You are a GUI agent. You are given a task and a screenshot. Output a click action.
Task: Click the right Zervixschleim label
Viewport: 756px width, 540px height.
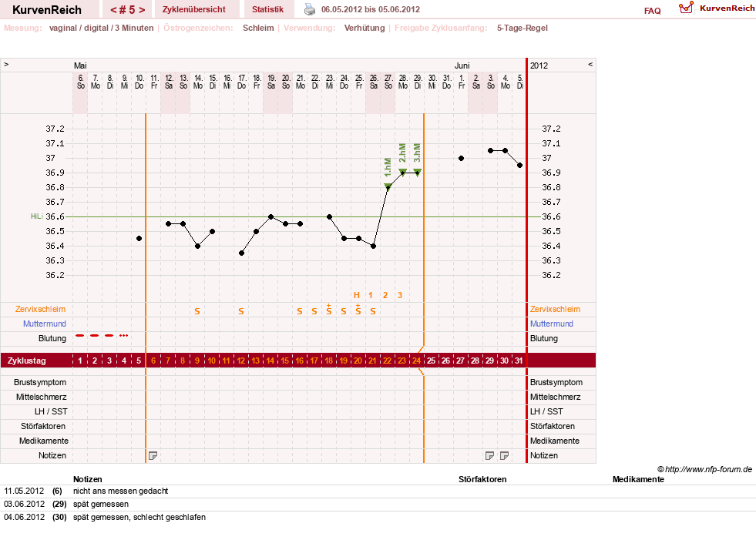click(555, 309)
